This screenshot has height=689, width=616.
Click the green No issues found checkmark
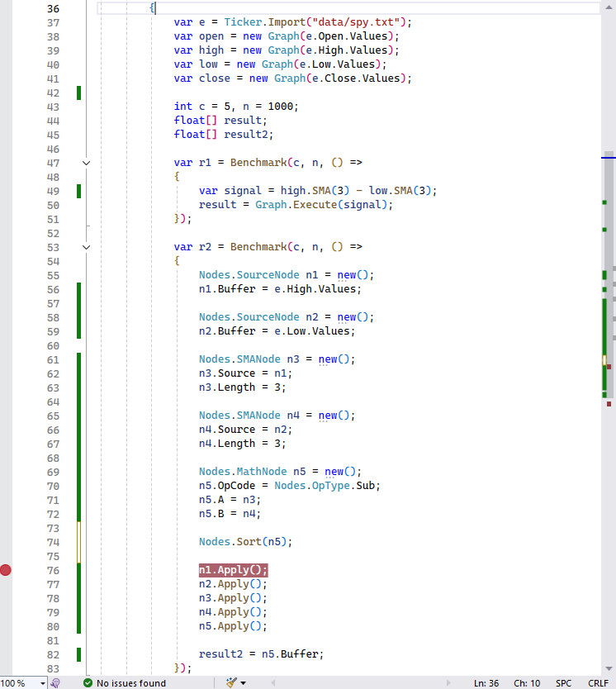(x=88, y=683)
